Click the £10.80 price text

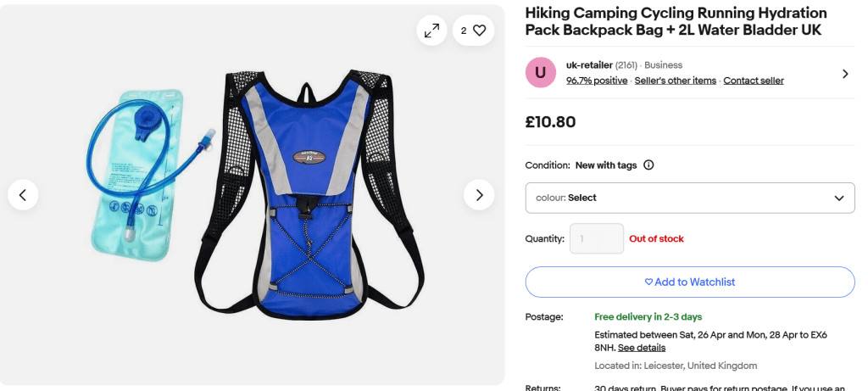pyautogui.click(x=550, y=122)
